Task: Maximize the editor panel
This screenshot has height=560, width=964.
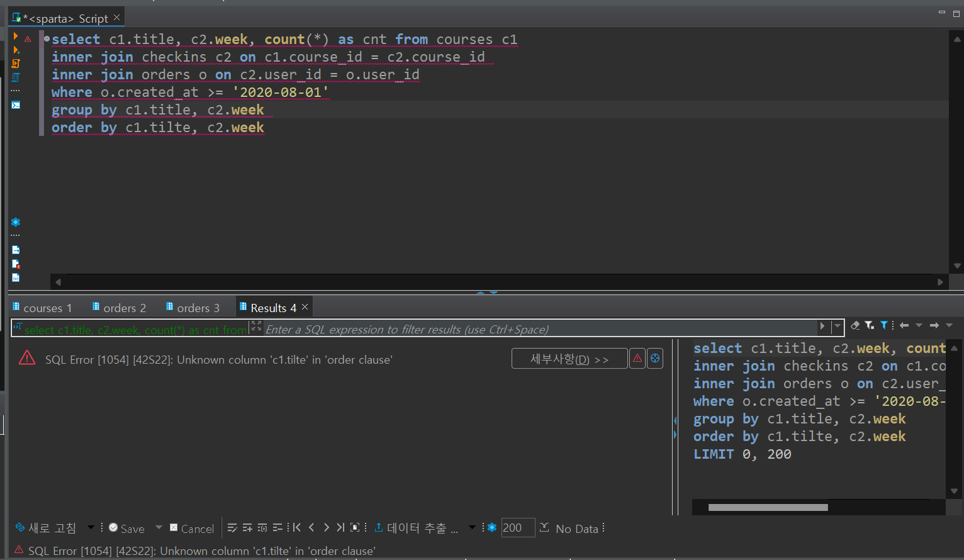Action: pos(956,13)
